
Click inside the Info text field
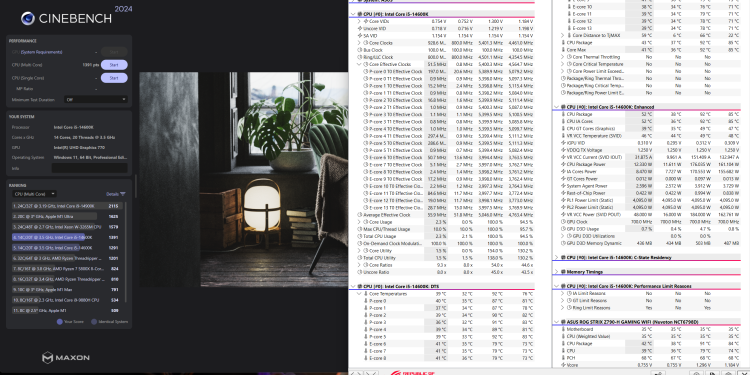(x=89, y=168)
